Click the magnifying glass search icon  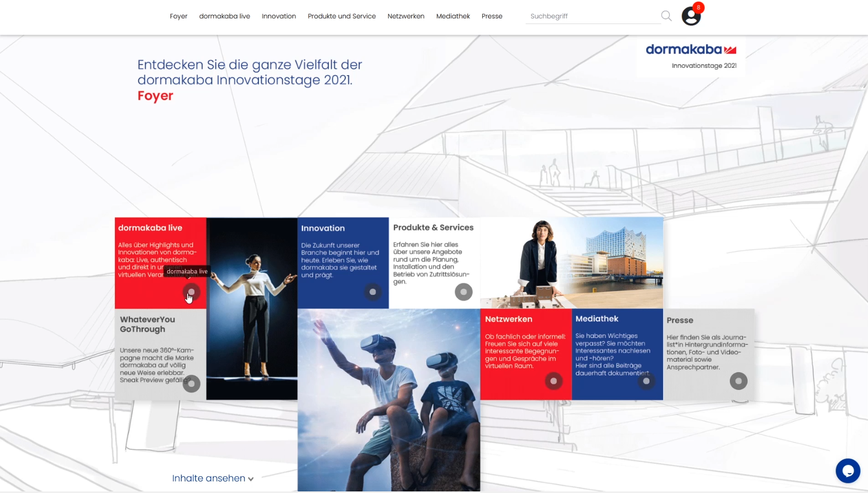pos(666,16)
